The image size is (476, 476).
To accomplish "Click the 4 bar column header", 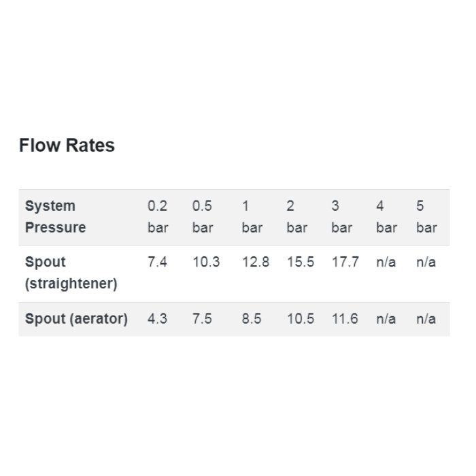I will pyautogui.click(x=386, y=217).
